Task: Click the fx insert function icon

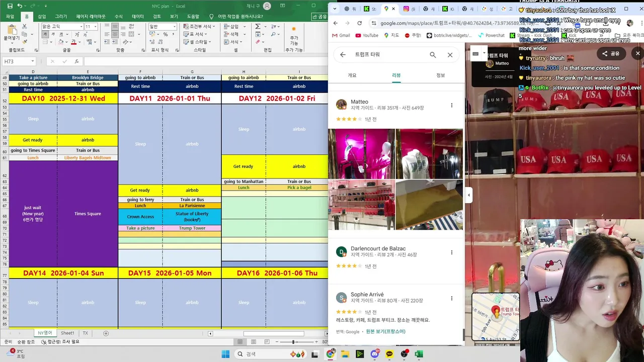Action: (x=76, y=61)
